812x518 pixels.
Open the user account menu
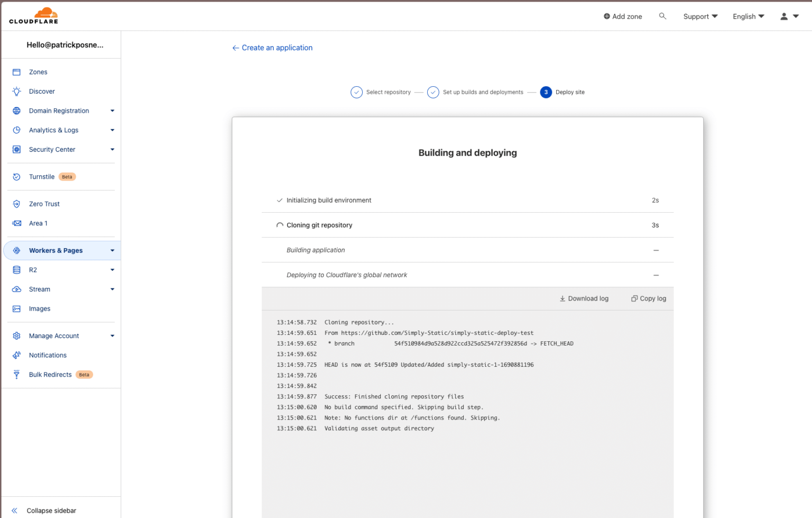(789, 16)
